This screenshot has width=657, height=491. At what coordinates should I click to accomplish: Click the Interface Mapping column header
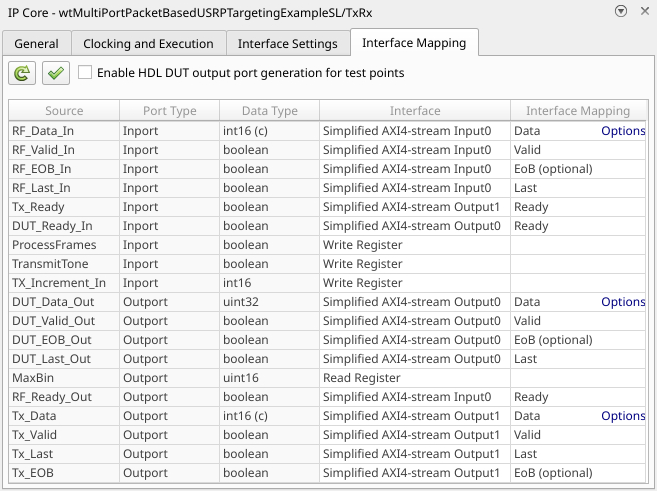(x=578, y=111)
